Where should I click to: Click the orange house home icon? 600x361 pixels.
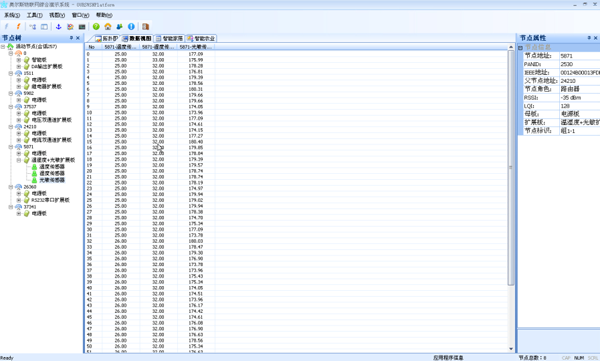click(x=108, y=26)
